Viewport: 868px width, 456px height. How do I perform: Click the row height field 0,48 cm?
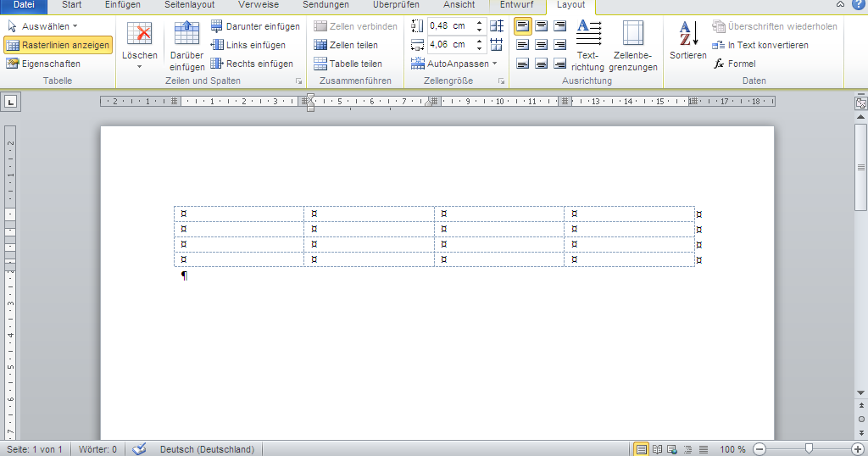point(450,26)
